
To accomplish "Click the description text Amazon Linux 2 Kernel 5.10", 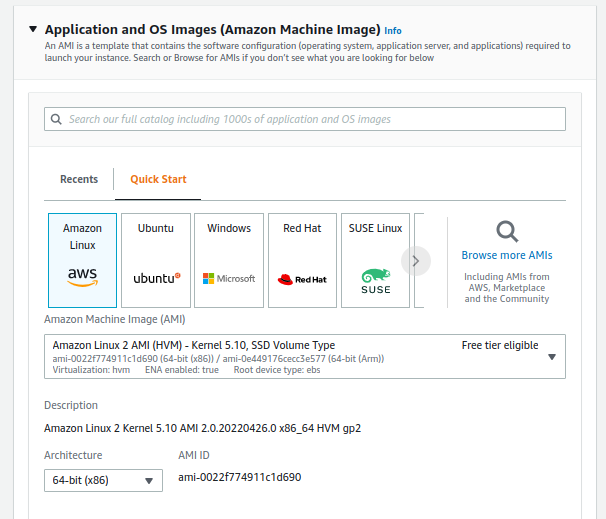I will (x=203, y=428).
